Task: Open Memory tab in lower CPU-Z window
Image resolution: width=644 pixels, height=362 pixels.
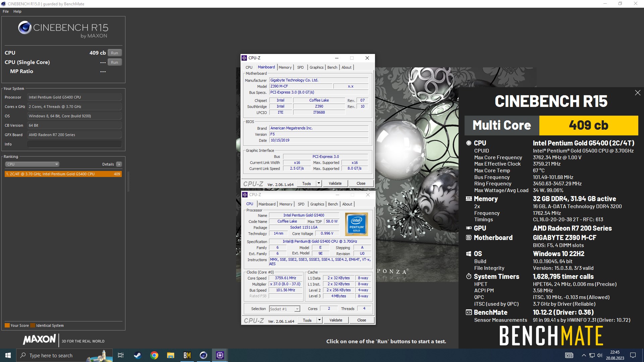Action: click(286, 204)
